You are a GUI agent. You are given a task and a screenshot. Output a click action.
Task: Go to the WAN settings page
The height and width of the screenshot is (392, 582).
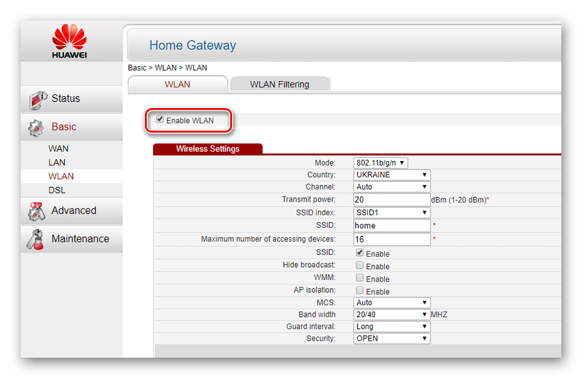58,149
